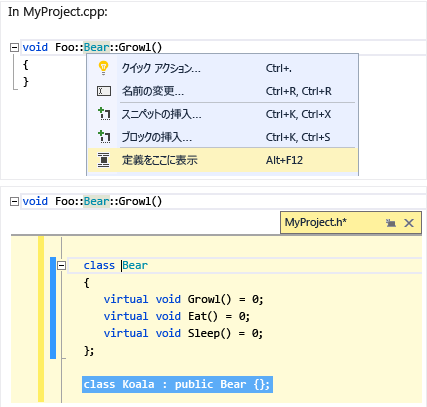Click the Peek Definition icon
Viewport: 427px width, 407px height.
(104, 160)
